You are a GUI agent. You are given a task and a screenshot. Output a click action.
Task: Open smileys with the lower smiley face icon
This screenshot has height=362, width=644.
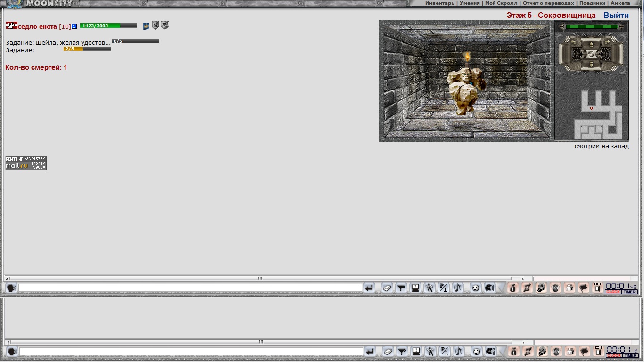[x=477, y=352]
